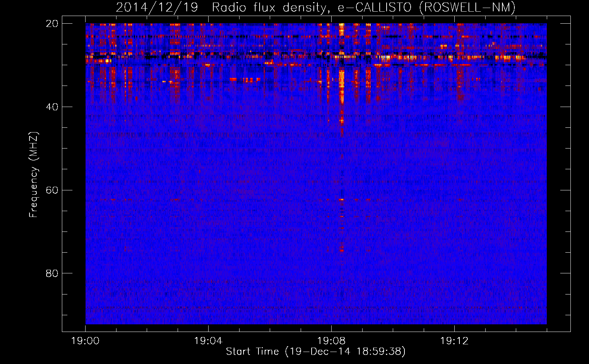Click the frequency tick label "40"

[x=52, y=107]
